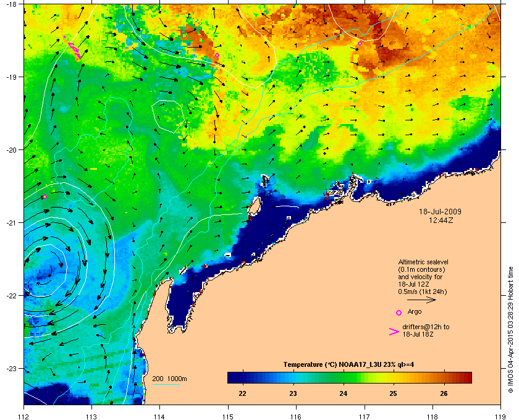The width and height of the screenshot is (519, 420).
Task: Click the "200 1000m" depth contour label
Action: pos(169,379)
